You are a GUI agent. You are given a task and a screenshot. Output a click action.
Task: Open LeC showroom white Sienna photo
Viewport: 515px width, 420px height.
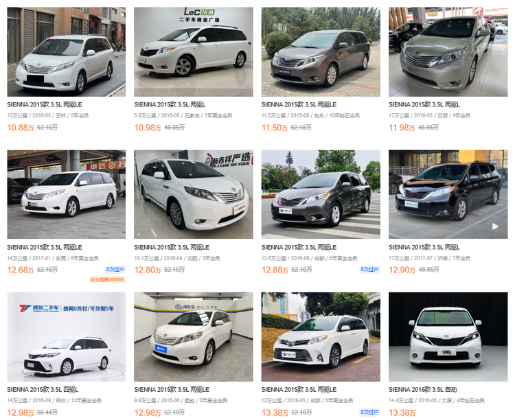click(194, 52)
